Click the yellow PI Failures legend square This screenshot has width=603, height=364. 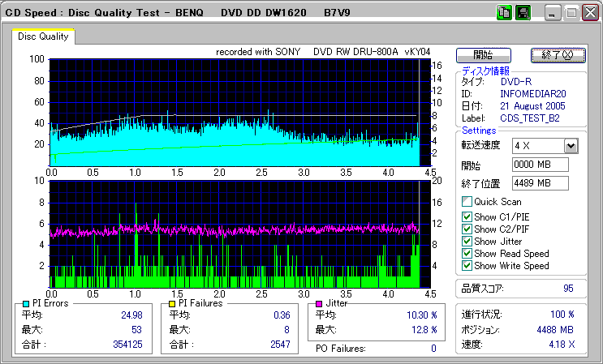pos(172,304)
